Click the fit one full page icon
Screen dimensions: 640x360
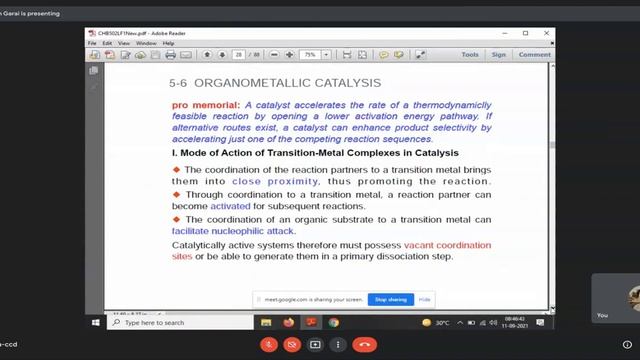(362, 55)
